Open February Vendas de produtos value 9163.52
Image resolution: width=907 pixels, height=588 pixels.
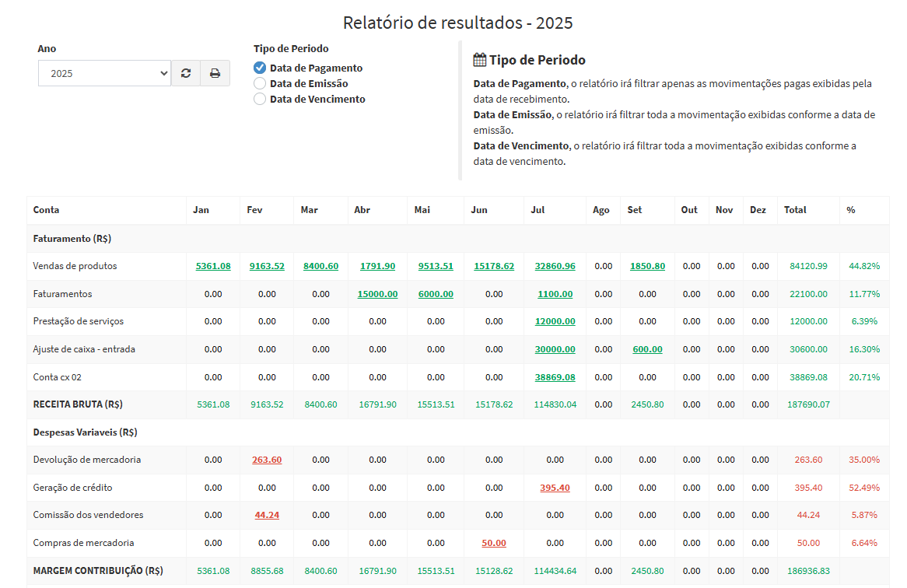[x=267, y=266]
